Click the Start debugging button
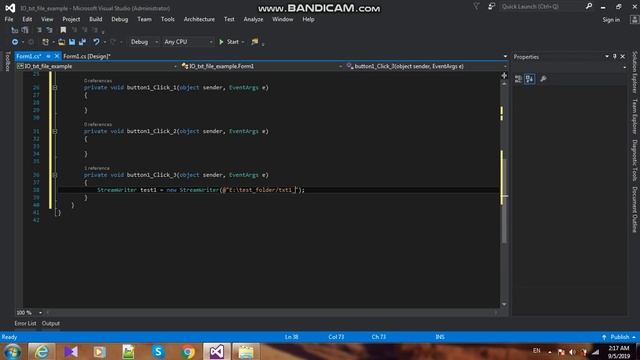This screenshot has width=640, height=360. pyautogui.click(x=229, y=42)
